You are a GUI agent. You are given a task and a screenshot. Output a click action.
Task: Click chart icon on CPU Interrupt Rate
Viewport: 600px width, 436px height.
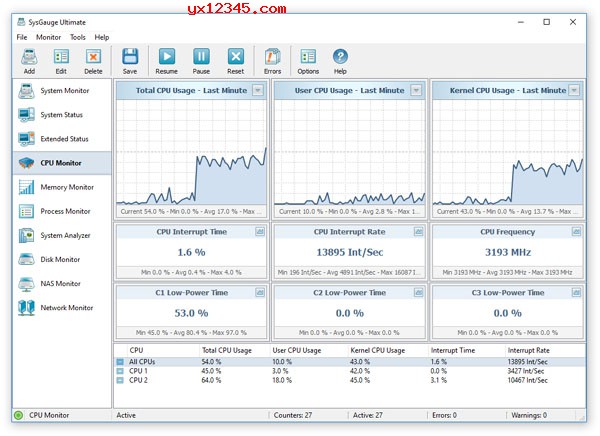pos(418,232)
